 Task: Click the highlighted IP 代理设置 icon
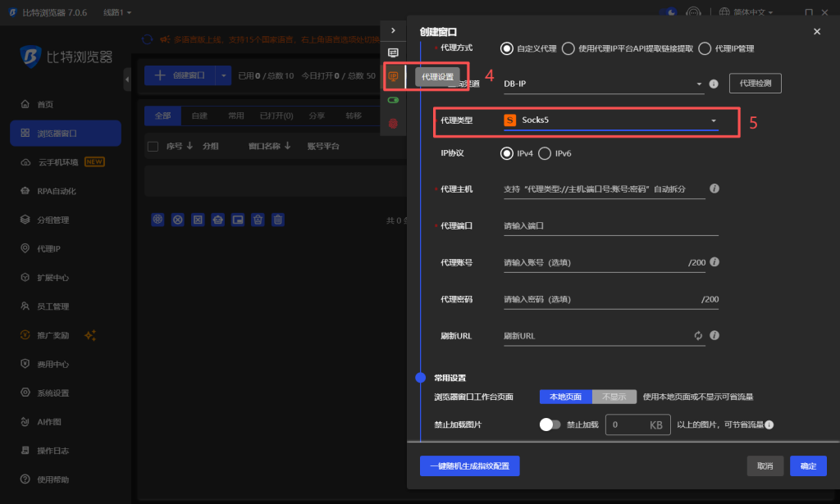[393, 75]
